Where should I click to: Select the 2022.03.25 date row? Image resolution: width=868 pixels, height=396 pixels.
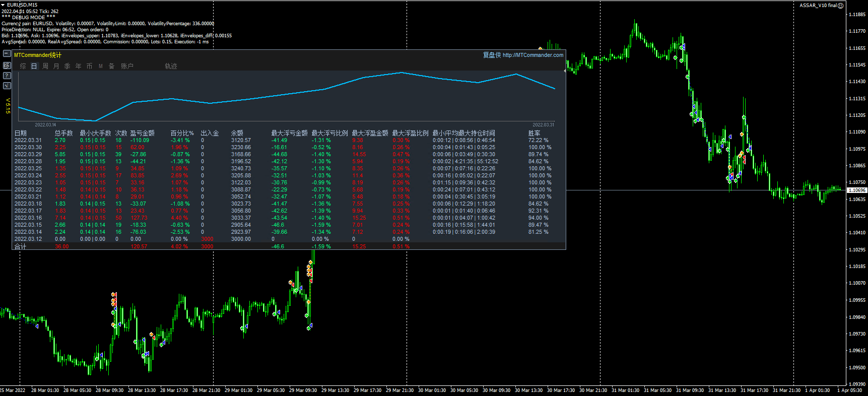28,168
